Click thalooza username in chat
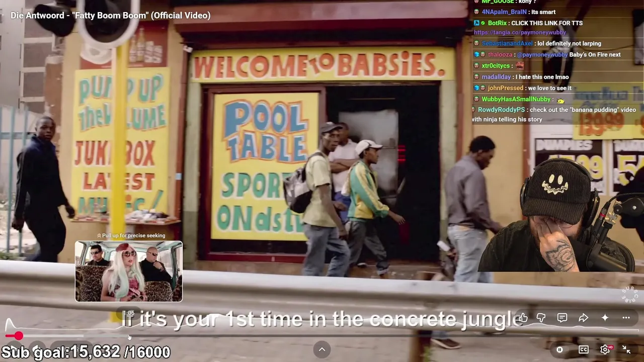Image resolution: width=644 pixels, height=362 pixels. point(500,55)
